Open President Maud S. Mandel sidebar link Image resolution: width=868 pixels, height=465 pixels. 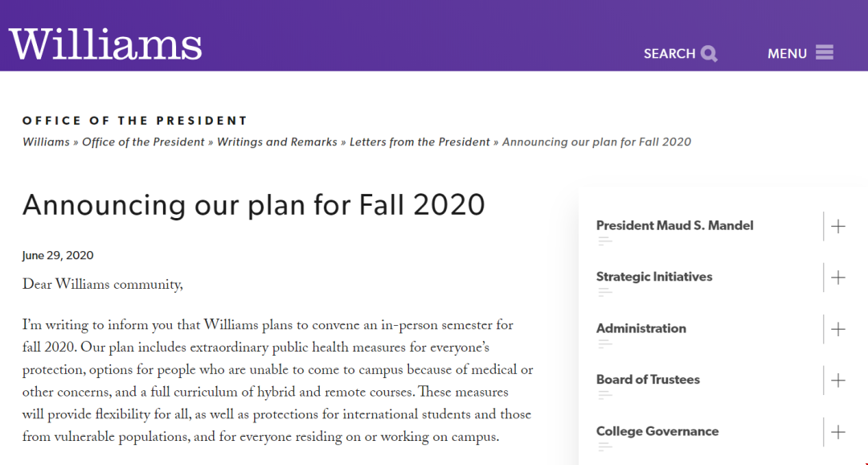pyautogui.click(x=675, y=225)
